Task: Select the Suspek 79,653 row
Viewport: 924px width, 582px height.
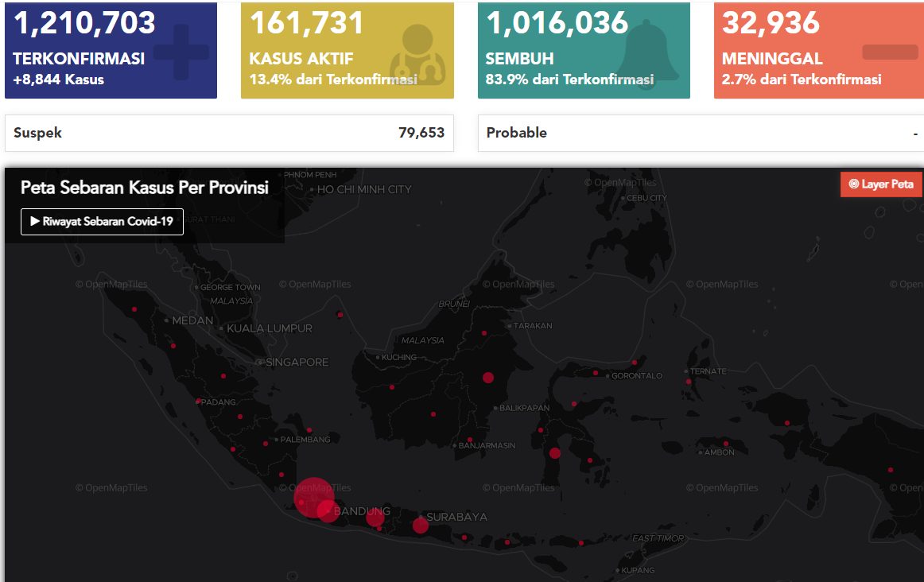Action: (x=229, y=133)
